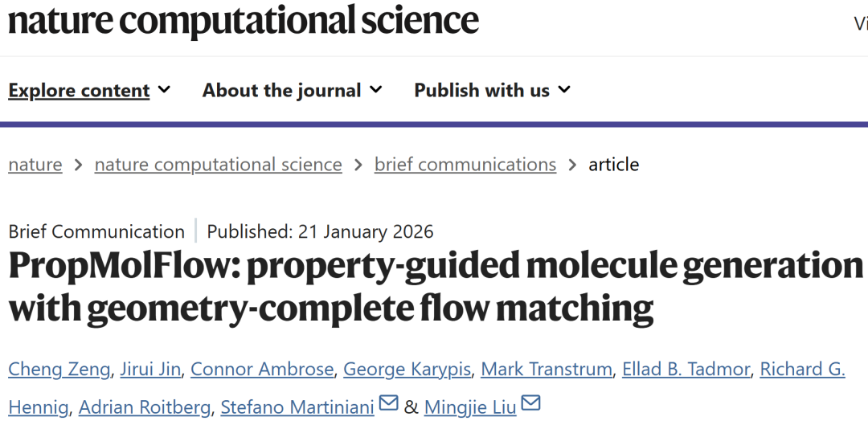
Task: Open author Cheng Zeng's profile link
Action: pos(59,370)
